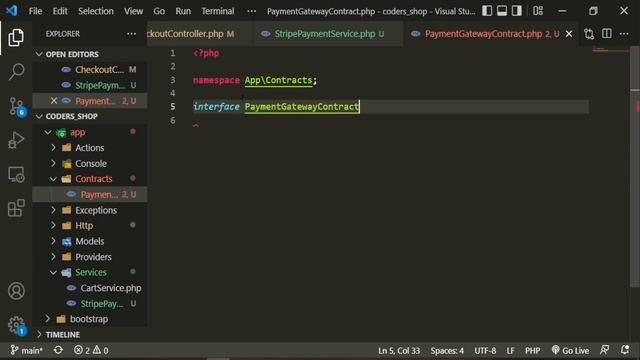640x360 pixels.
Task: Expand the Actions folder
Action: (x=53, y=148)
